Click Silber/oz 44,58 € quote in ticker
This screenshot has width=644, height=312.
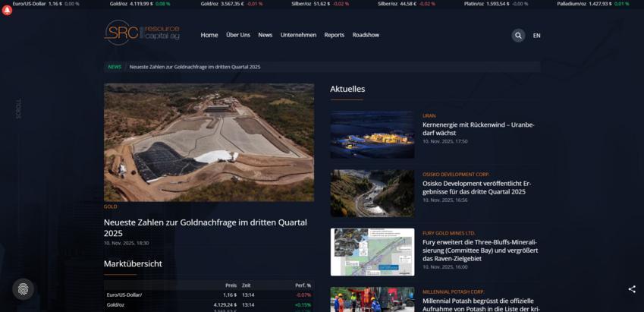[x=406, y=4]
